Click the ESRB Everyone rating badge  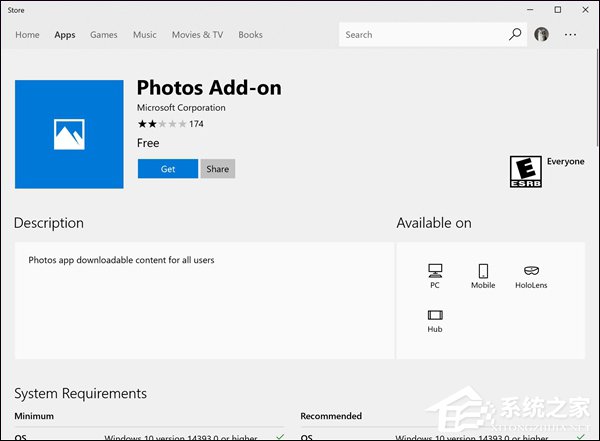pyautogui.click(x=525, y=170)
